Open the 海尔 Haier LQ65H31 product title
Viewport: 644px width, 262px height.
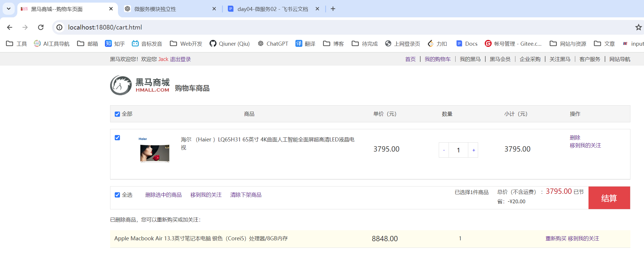(268, 143)
